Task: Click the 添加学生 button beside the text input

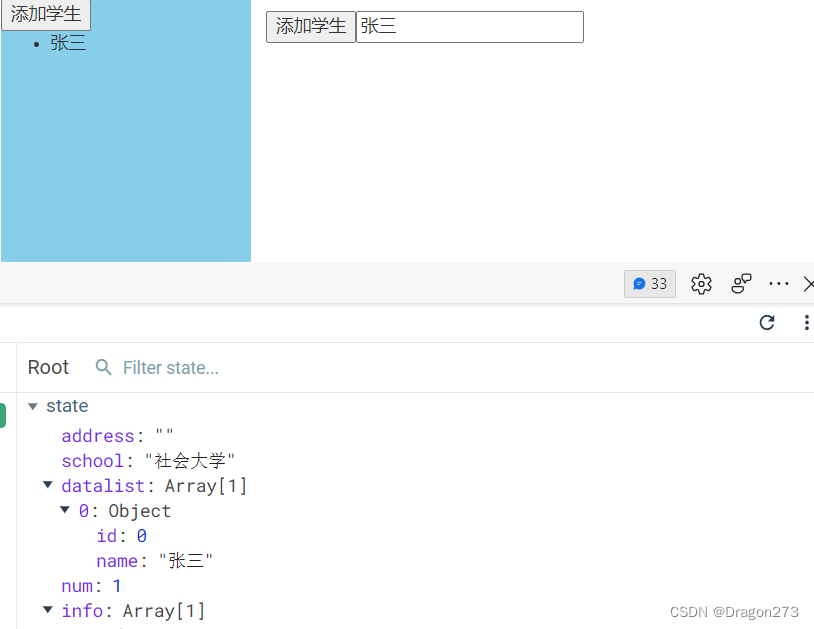Action: (x=310, y=26)
